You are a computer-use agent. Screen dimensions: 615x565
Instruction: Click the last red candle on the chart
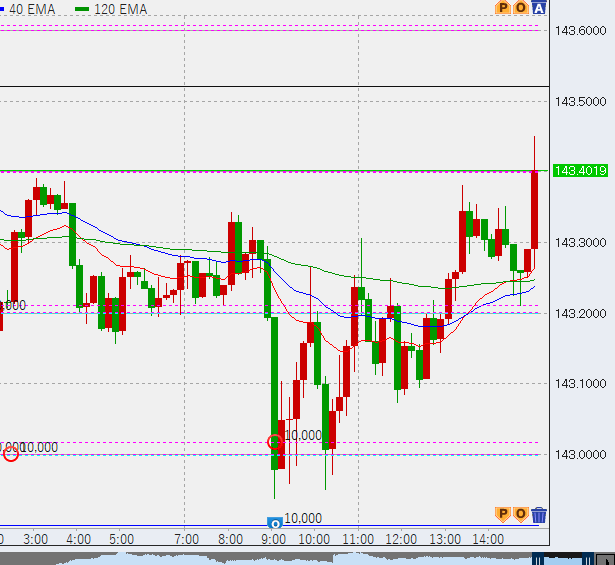click(x=535, y=210)
